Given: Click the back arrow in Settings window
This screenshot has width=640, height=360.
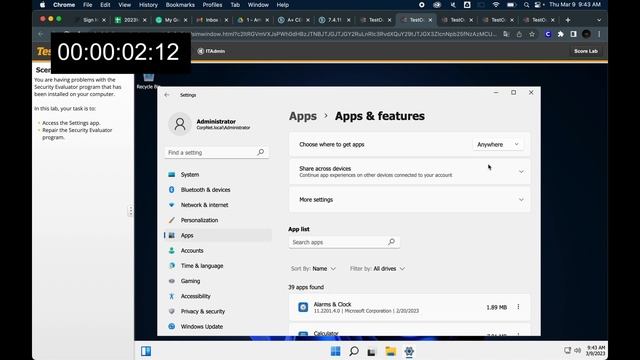Looking at the screenshot, I should point(167,95).
